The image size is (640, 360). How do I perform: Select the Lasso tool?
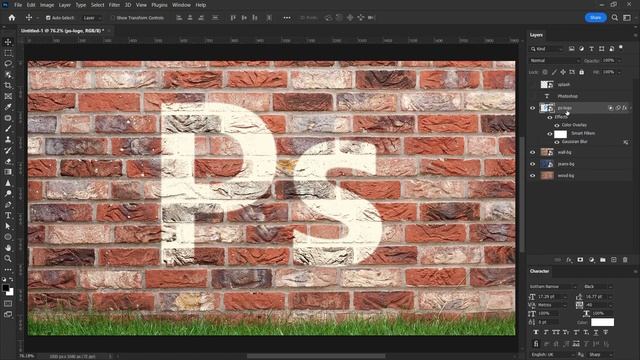pyautogui.click(x=8, y=64)
